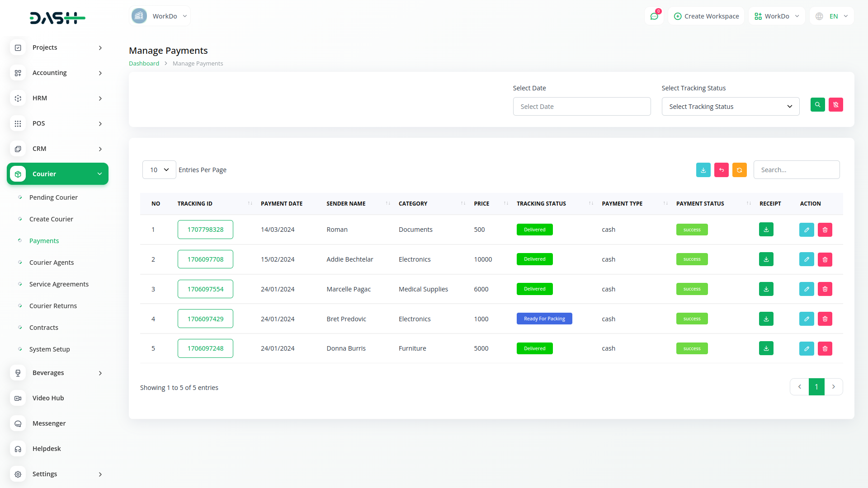This screenshot has height=488, width=868.
Task: Click the red reset filter trash icon
Action: pos(835,105)
